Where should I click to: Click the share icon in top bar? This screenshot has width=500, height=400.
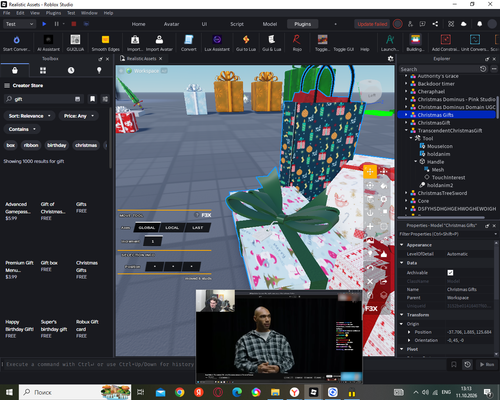[435, 24]
